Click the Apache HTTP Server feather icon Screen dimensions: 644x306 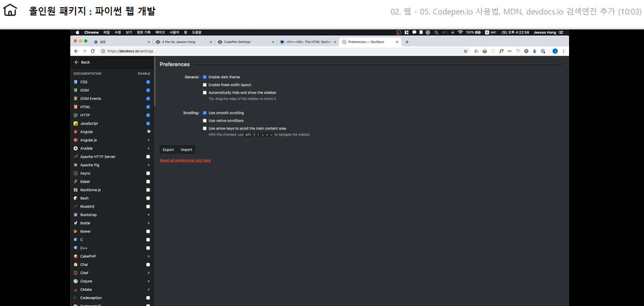point(75,156)
